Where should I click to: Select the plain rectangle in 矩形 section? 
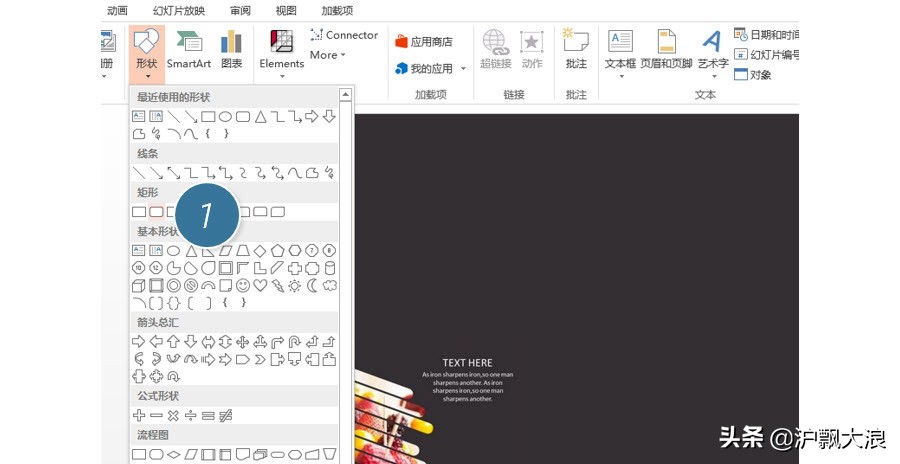coord(139,212)
